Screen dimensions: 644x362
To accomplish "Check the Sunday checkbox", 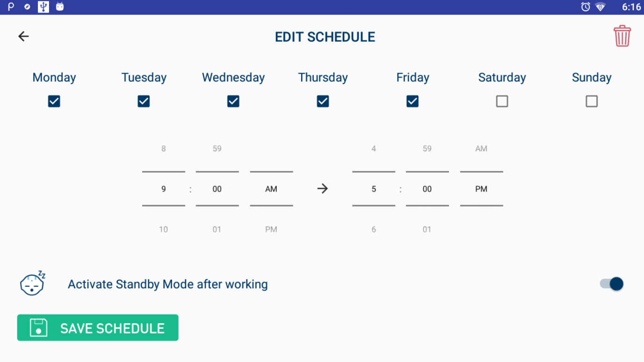I will click(x=592, y=101).
